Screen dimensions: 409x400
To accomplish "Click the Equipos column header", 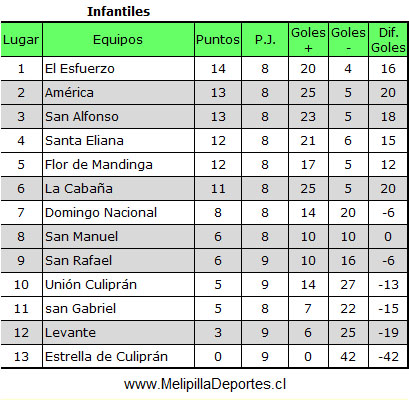I will coord(118,40).
